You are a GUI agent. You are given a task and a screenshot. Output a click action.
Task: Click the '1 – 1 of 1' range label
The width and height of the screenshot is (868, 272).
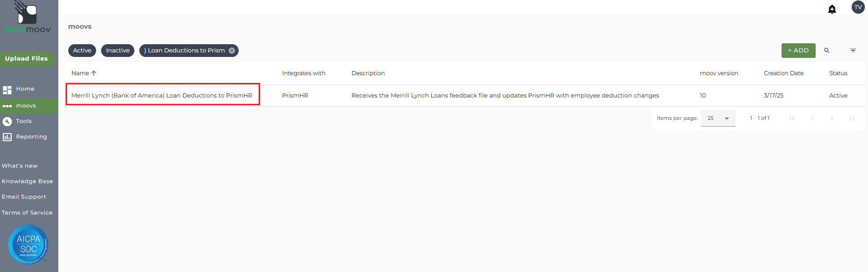click(x=760, y=118)
